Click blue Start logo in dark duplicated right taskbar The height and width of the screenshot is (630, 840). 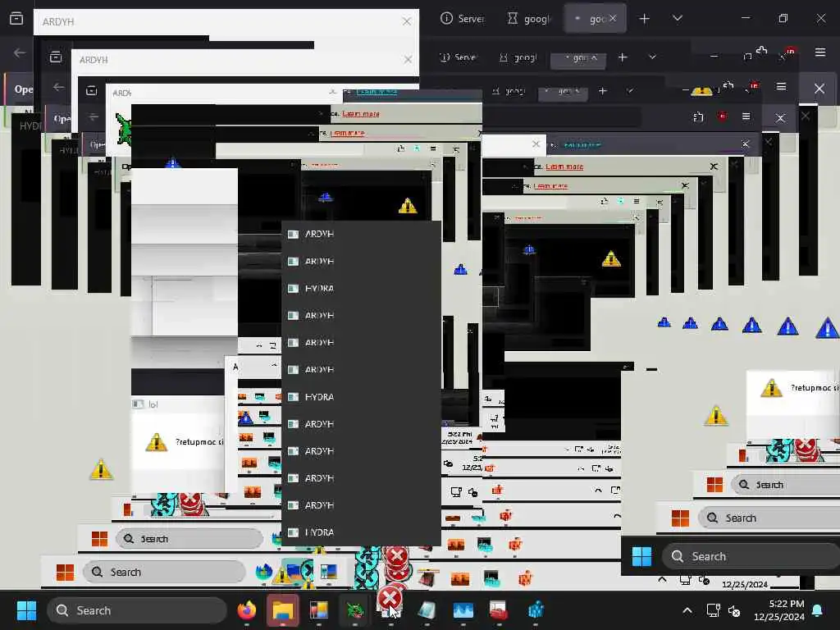(x=641, y=556)
